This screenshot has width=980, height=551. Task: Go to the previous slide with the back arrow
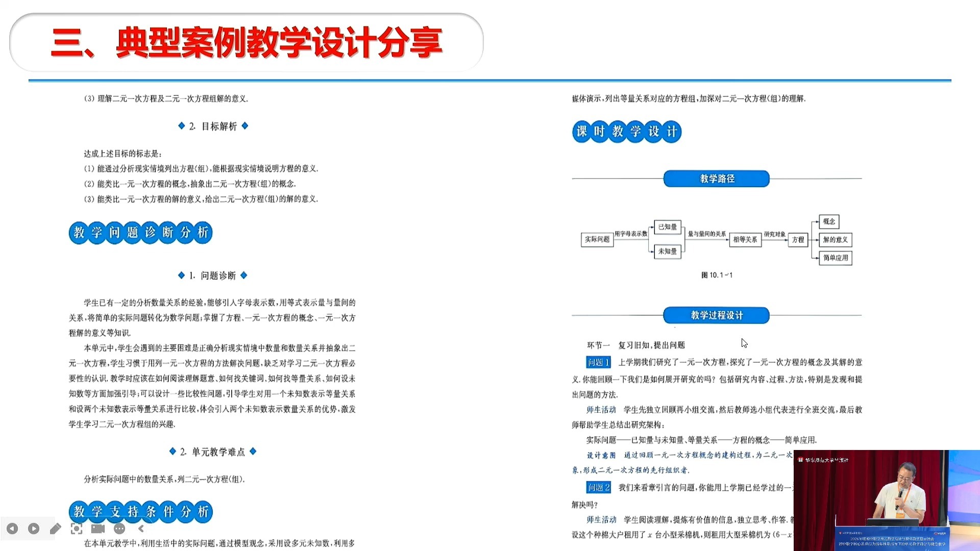point(12,529)
